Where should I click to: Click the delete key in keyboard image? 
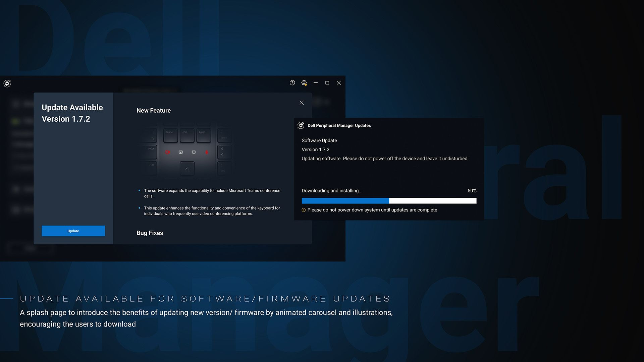click(x=171, y=135)
